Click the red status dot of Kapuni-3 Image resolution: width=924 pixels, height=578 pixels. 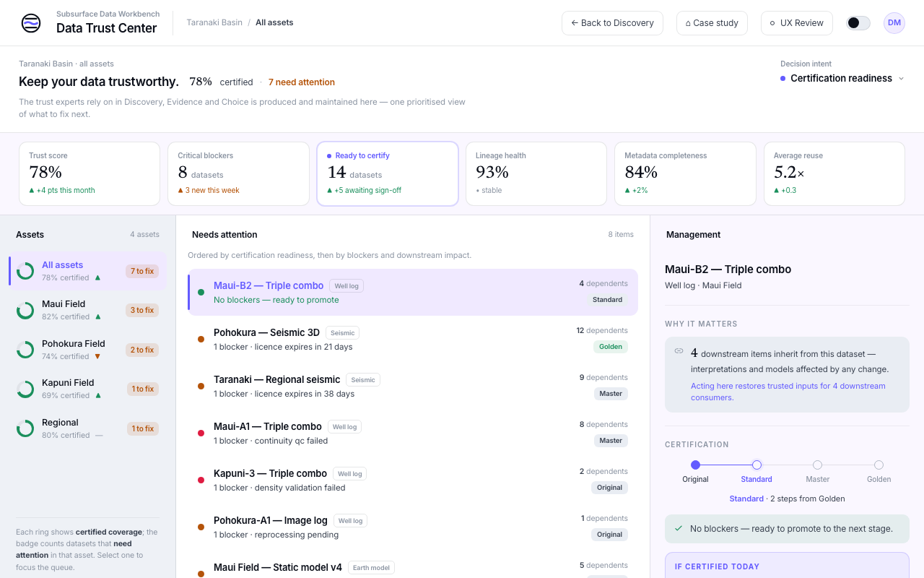pyautogui.click(x=201, y=480)
